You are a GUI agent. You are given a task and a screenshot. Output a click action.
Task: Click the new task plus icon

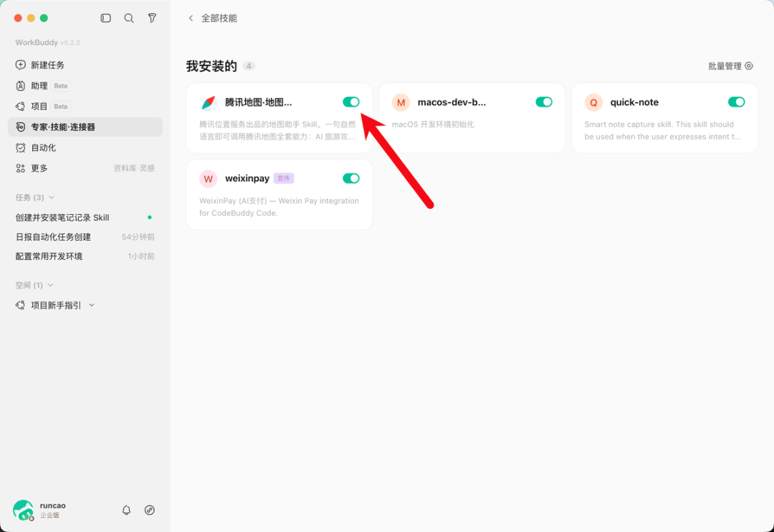pyautogui.click(x=20, y=65)
